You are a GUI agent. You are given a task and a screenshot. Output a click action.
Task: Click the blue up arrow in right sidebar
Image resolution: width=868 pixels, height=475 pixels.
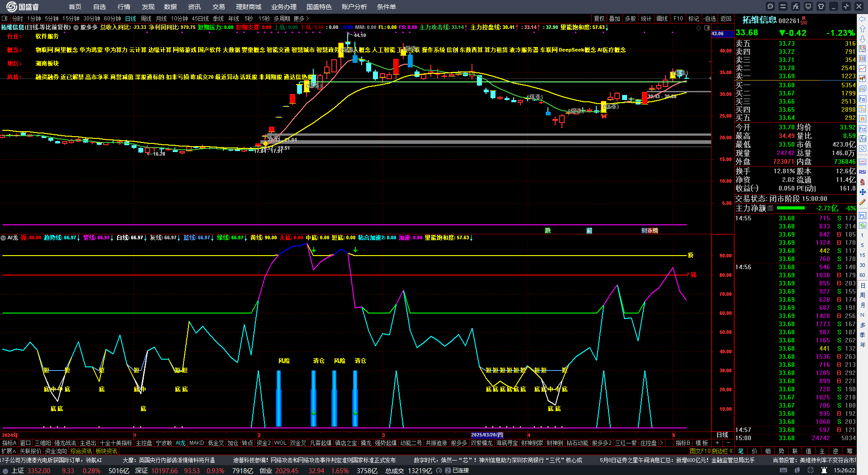pyautogui.click(x=863, y=29)
